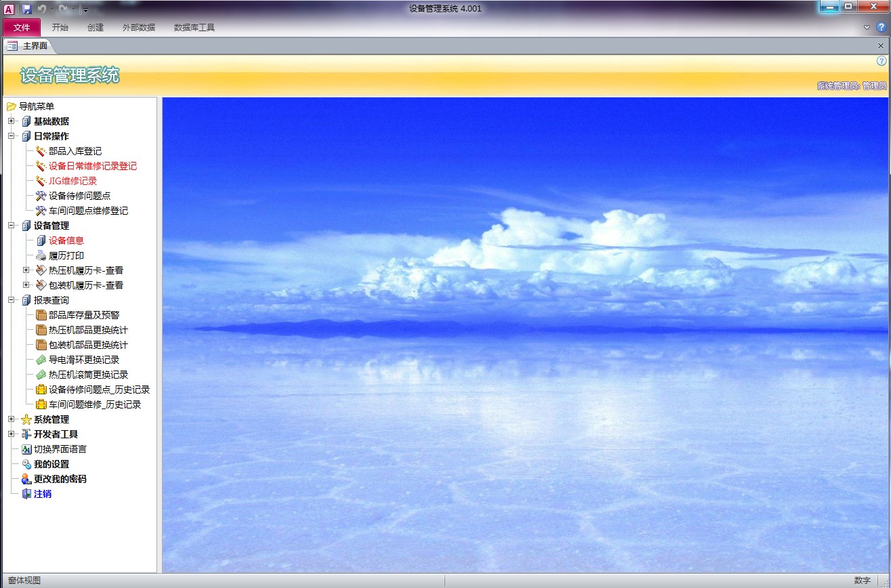
Task: Click the 注销 door icon
Action: [x=26, y=494]
